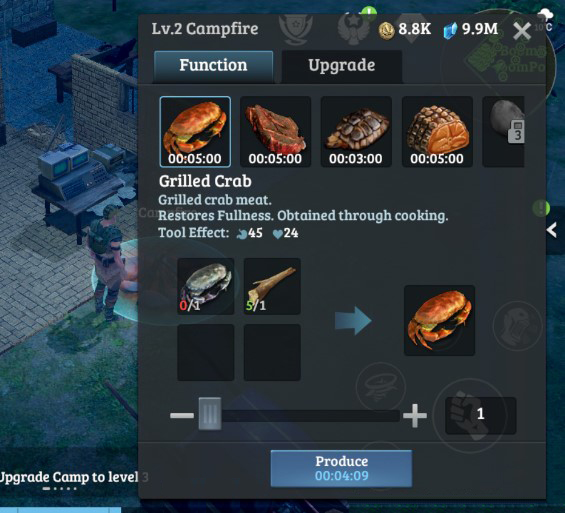Click the quantity number field
The height and width of the screenshot is (513, 565).
(x=481, y=415)
